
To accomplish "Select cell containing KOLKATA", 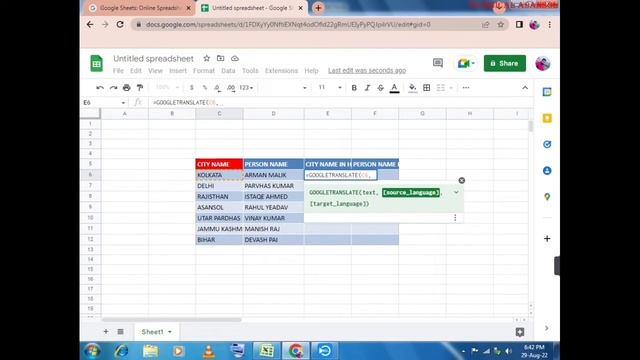I will coord(219,175).
